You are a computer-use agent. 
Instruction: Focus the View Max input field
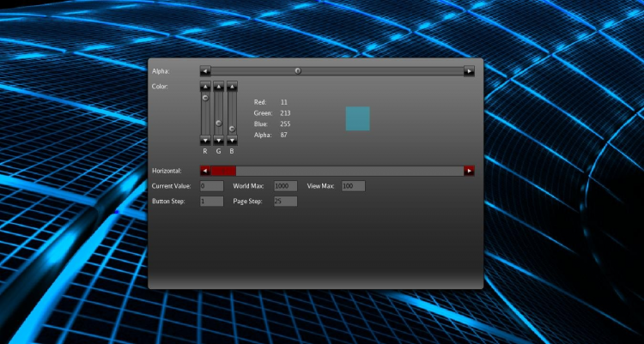[x=353, y=186]
